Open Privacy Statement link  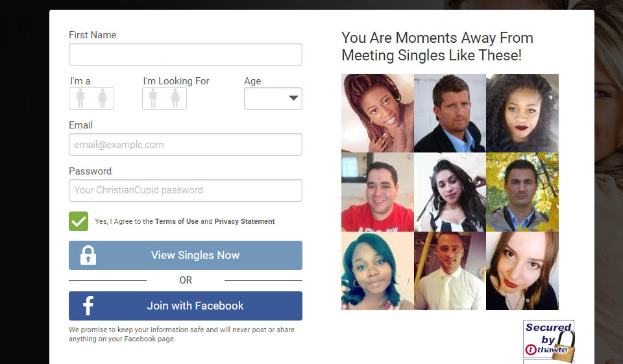coord(245,221)
